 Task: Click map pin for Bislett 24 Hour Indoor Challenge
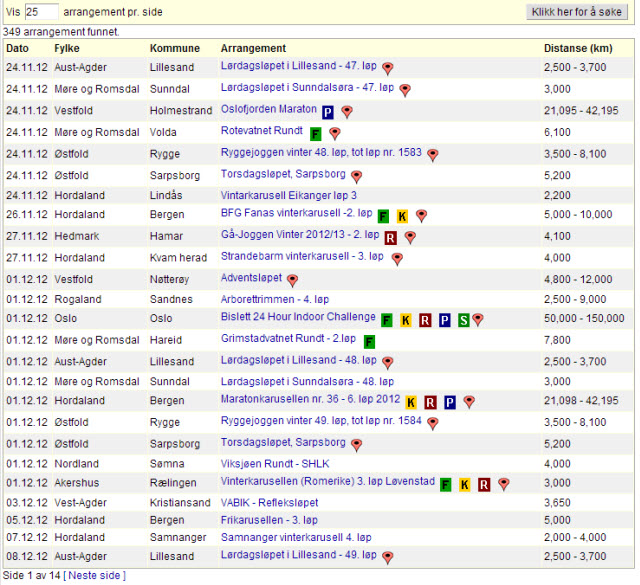tap(478, 320)
